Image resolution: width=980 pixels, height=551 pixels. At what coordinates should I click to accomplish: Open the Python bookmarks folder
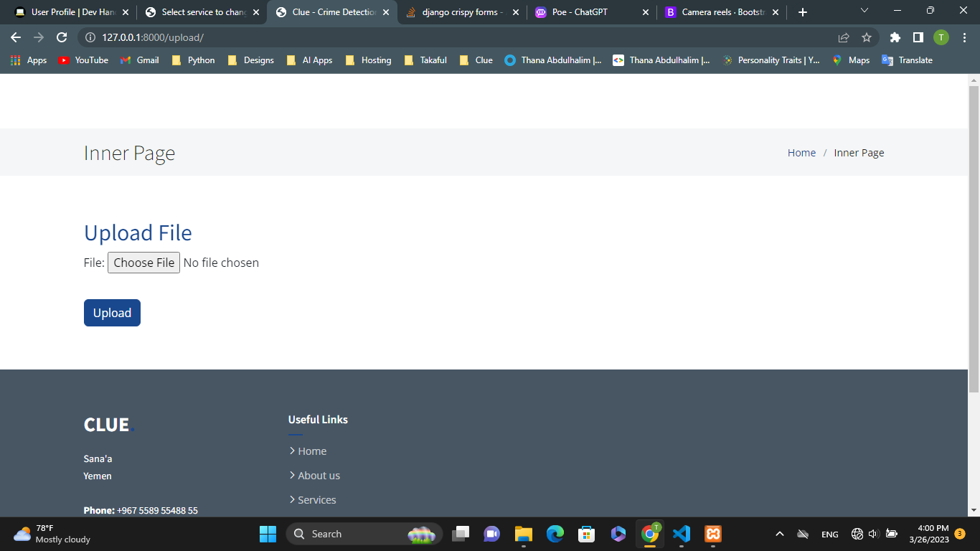tap(194, 60)
